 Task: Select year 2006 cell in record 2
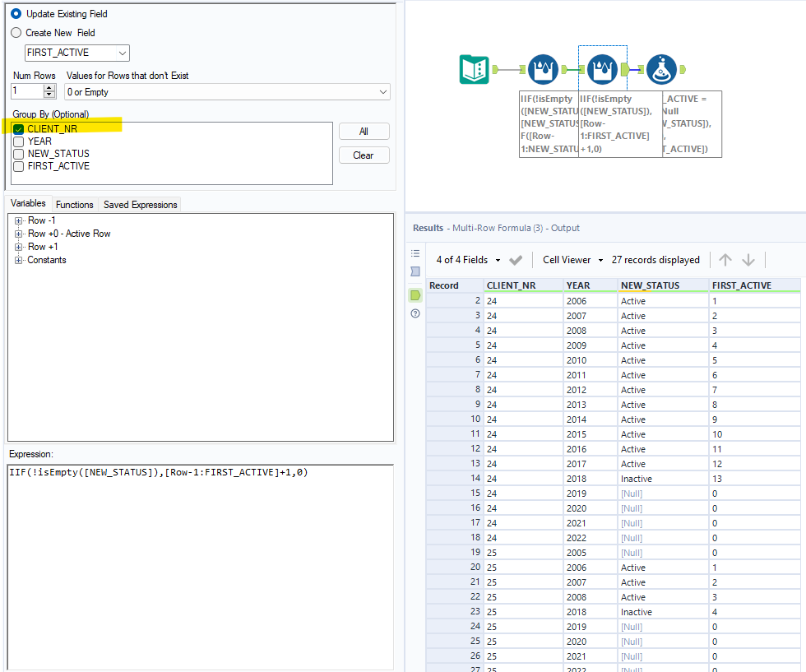[x=591, y=301]
